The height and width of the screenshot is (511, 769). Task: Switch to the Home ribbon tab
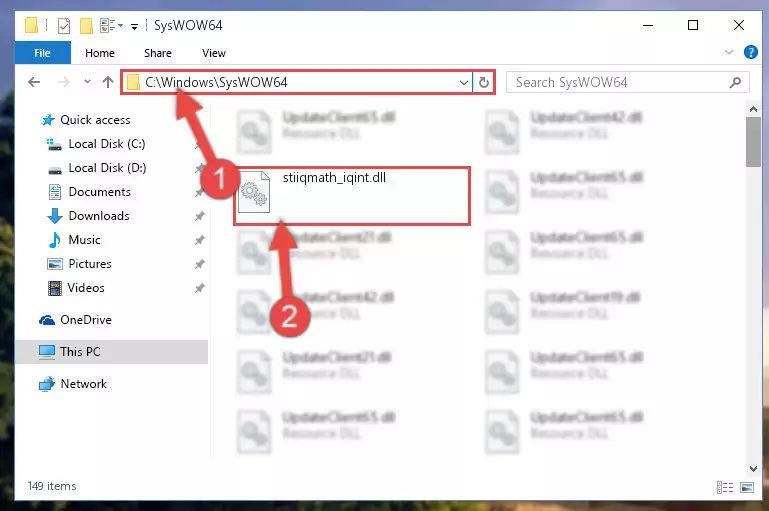tap(100, 53)
